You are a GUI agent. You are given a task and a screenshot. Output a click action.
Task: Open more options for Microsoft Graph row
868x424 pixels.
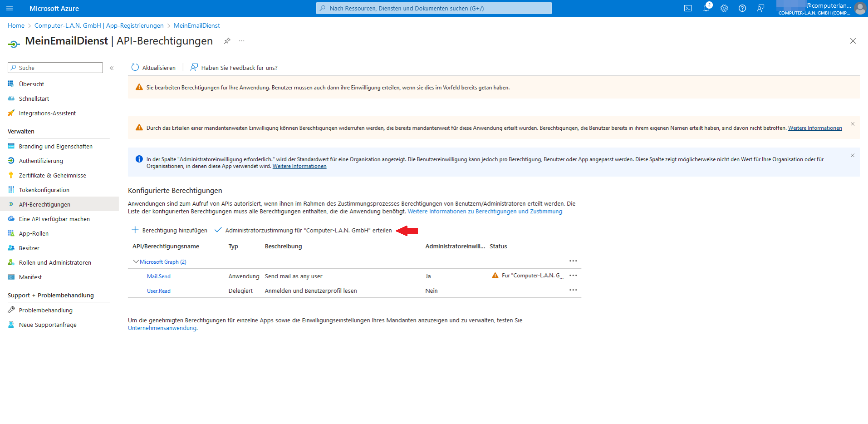(x=573, y=261)
